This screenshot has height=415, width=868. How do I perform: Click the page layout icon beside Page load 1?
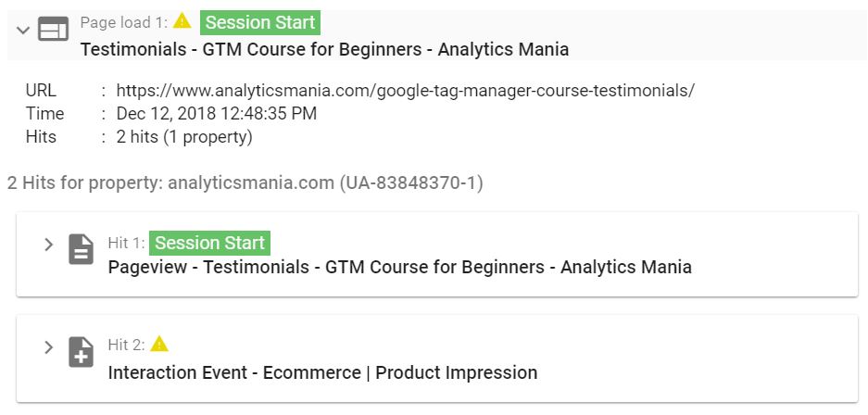53,29
